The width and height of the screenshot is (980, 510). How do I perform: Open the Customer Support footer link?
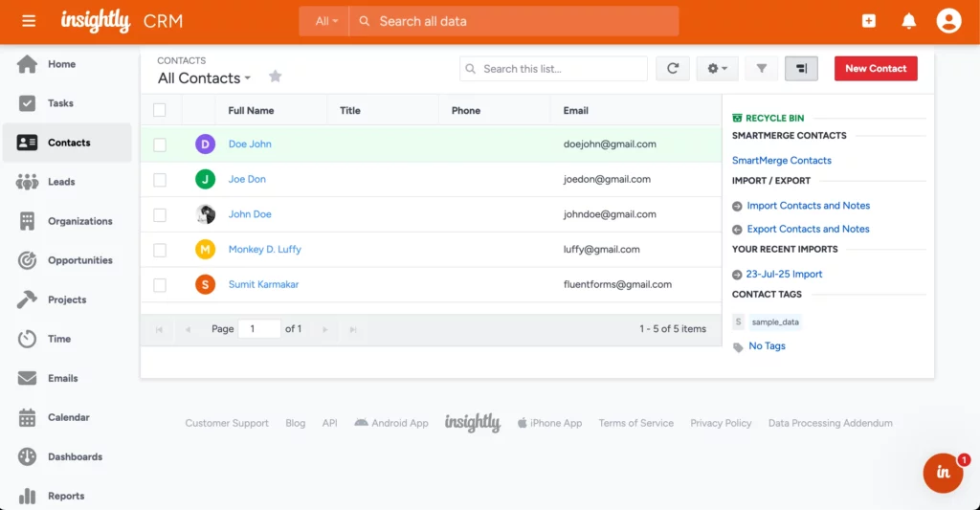[227, 423]
